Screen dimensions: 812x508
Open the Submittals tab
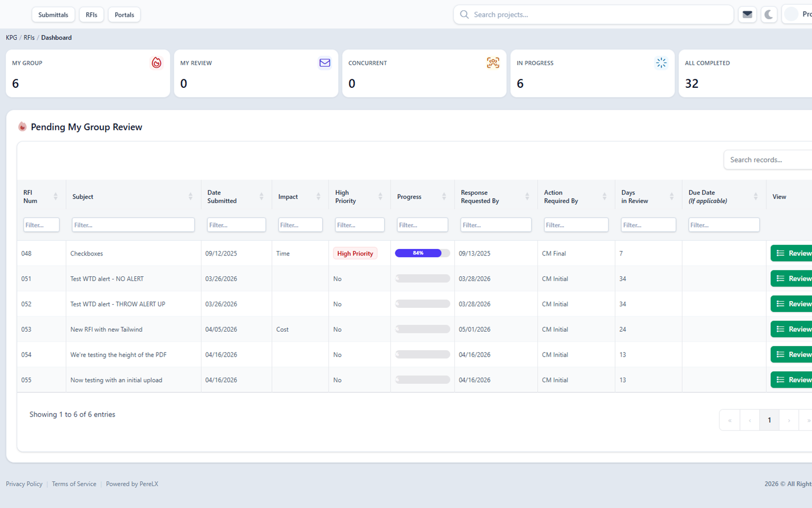53,15
